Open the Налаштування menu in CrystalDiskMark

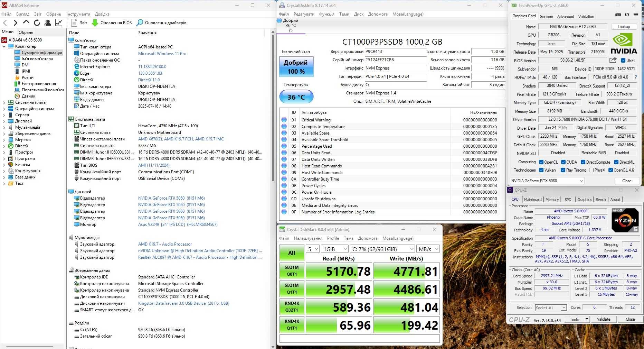[x=308, y=238]
